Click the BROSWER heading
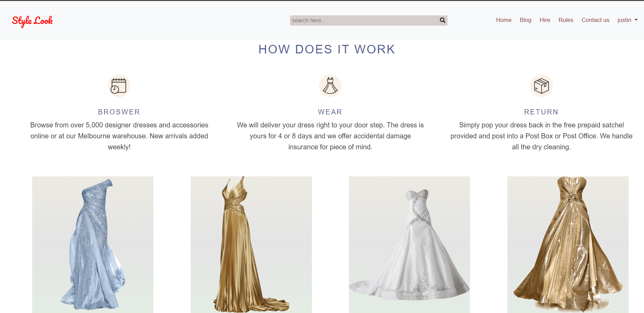The width and height of the screenshot is (644, 313). click(x=119, y=112)
